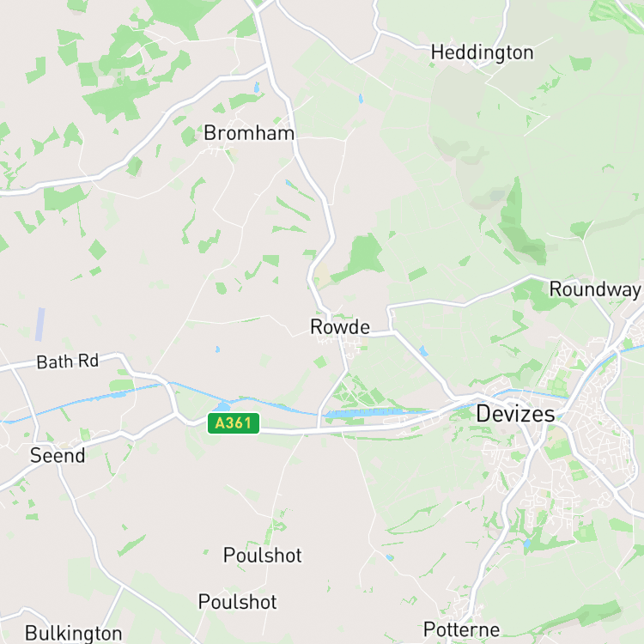Click the lavender strip north of Bath Rd
Viewport: 644px width, 644px height.
(39, 325)
